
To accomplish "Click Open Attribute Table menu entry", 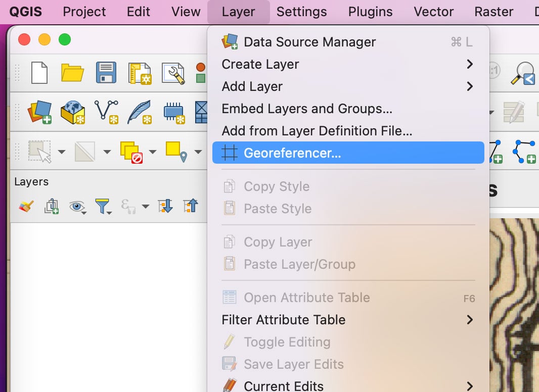I will click(348, 298).
